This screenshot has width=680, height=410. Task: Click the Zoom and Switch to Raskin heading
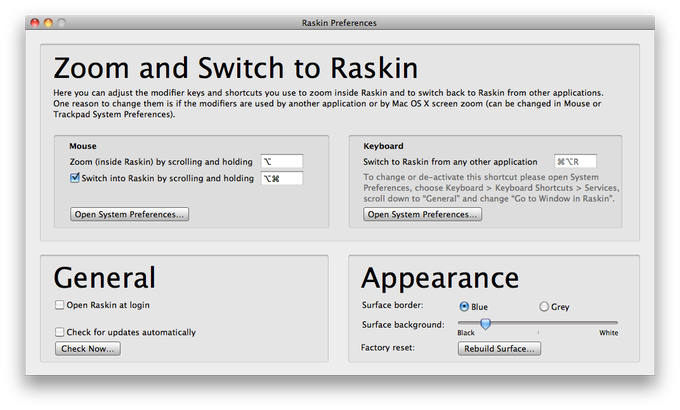click(x=236, y=68)
